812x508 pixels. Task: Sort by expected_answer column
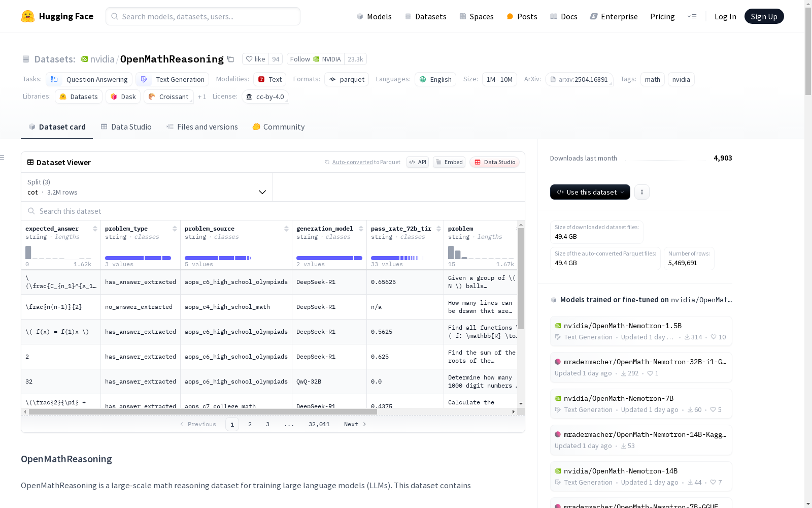95,229
